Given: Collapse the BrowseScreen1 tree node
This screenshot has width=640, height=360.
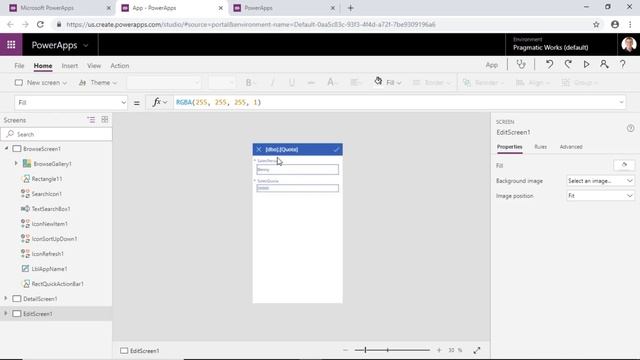Looking at the screenshot, I should [6, 149].
